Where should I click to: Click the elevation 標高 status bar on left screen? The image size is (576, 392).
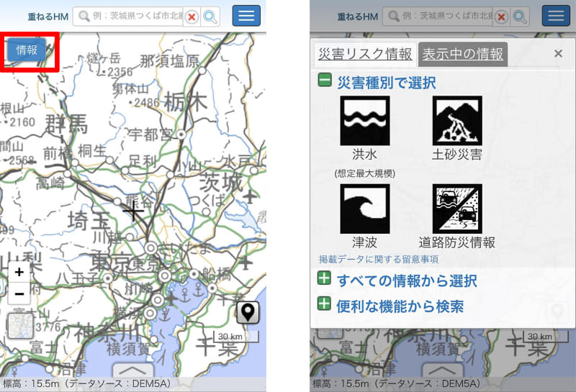click(x=133, y=383)
